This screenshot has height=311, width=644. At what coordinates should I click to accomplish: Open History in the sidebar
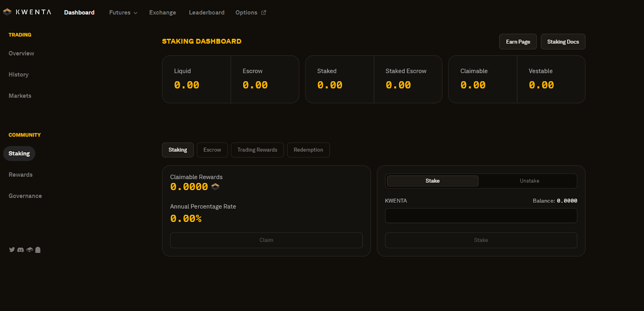tap(19, 75)
